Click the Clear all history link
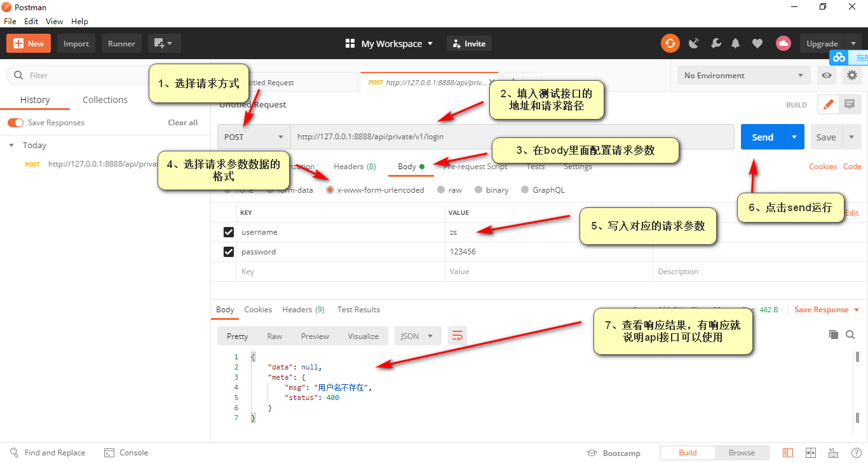This screenshot has width=868, height=463. coord(182,122)
